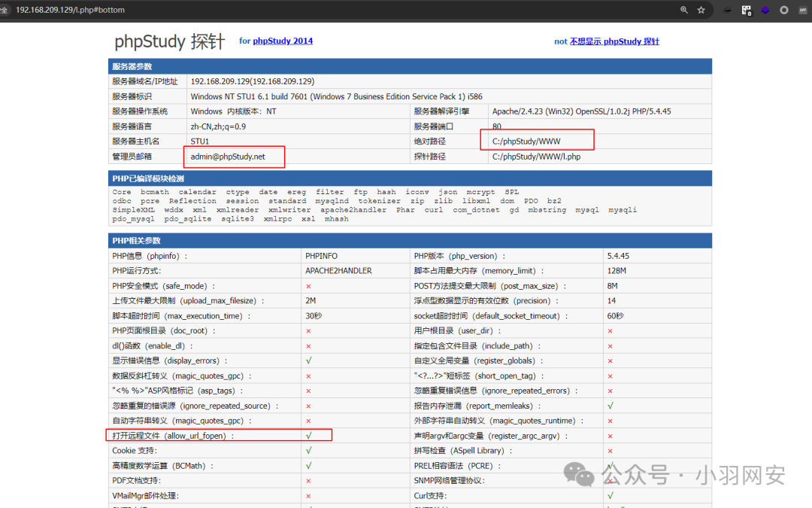Click the magic_quotes_runtime row label
The width and height of the screenshot is (812, 508).
point(498,421)
